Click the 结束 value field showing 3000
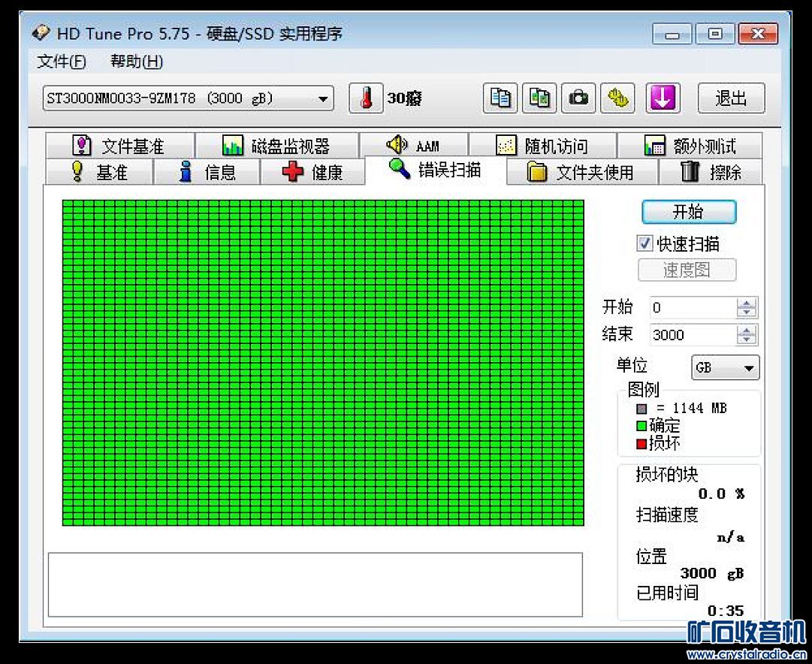Image resolution: width=812 pixels, height=664 pixels. click(x=693, y=335)
